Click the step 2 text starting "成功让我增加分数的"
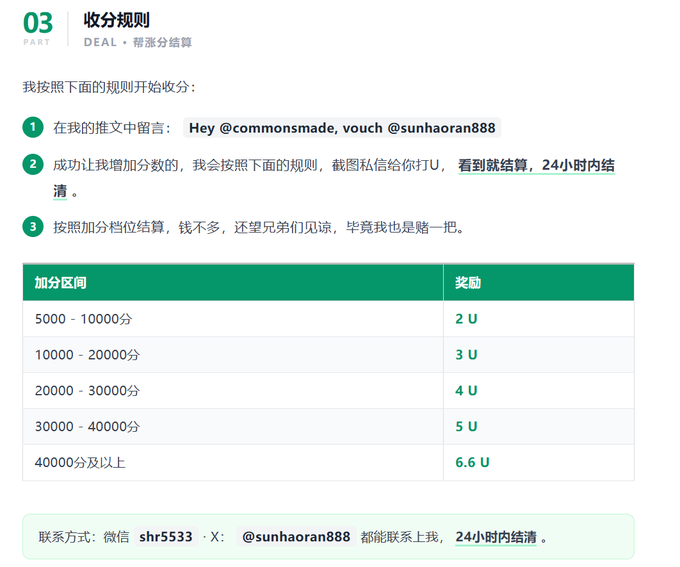The image size is (680, 567). tap(249, 165)
